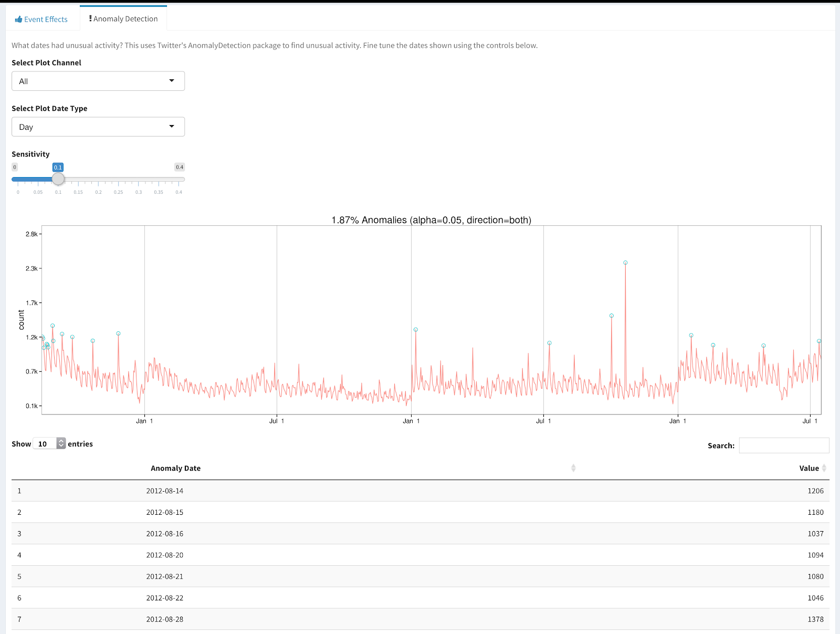Sort table by Value header

tap(809, 468)
